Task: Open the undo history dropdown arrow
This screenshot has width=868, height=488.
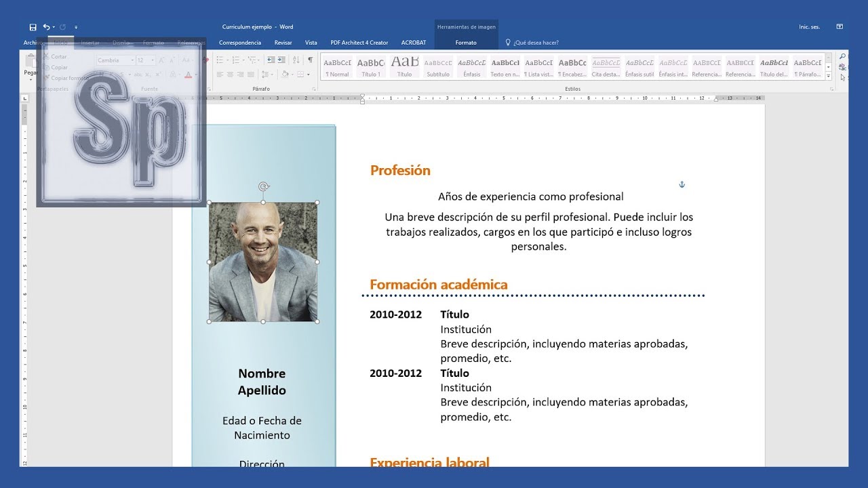Action: pos(54,27)
